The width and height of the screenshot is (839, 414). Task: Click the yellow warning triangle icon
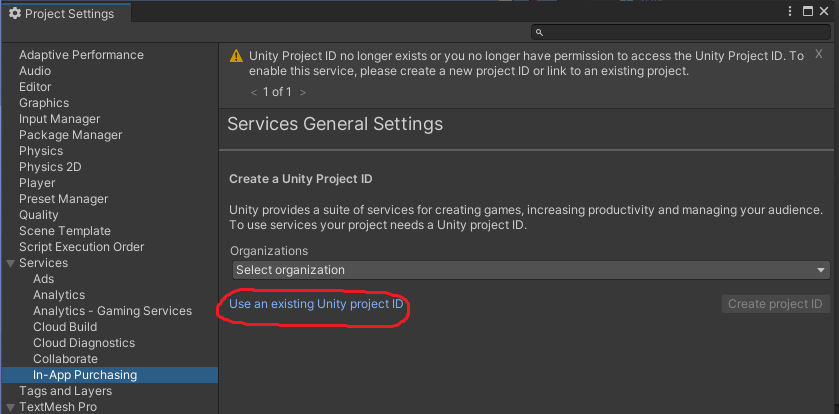pos(236,56)
